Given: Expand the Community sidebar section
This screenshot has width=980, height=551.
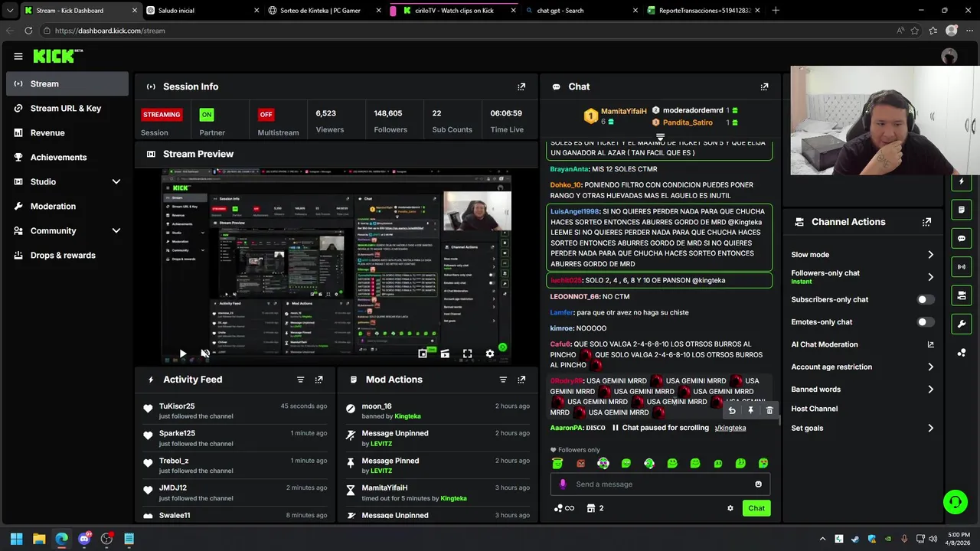Looking at the screenshot, I should tap(67, 230).
